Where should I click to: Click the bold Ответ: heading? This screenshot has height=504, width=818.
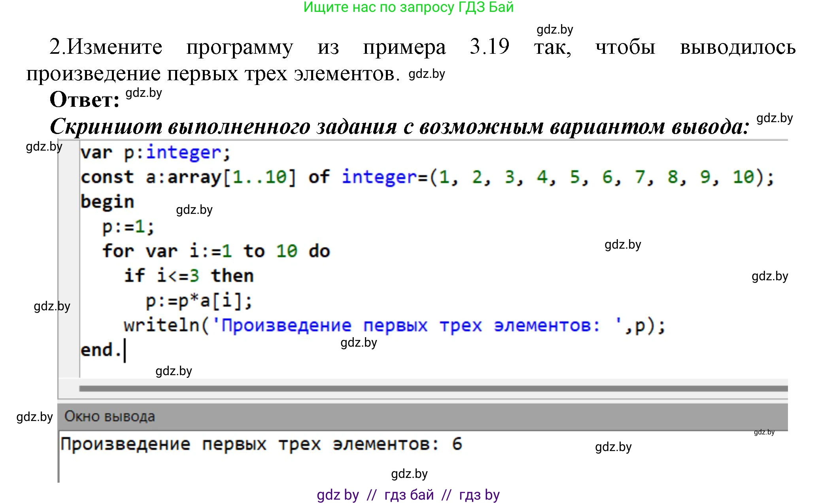tap(84, 99)
